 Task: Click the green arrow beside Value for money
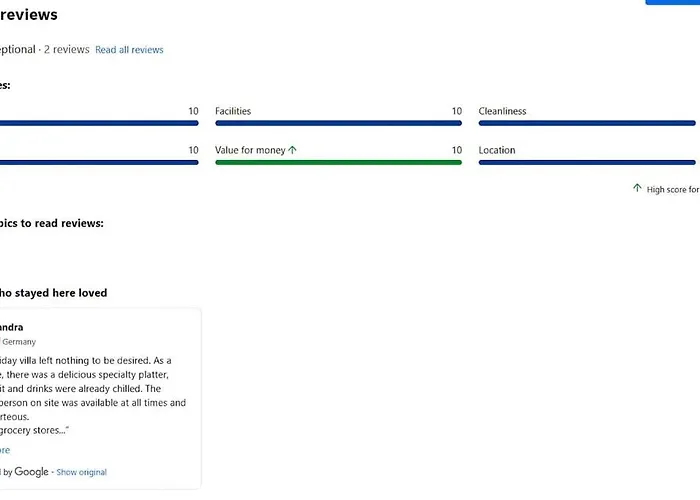coord(293,150)
